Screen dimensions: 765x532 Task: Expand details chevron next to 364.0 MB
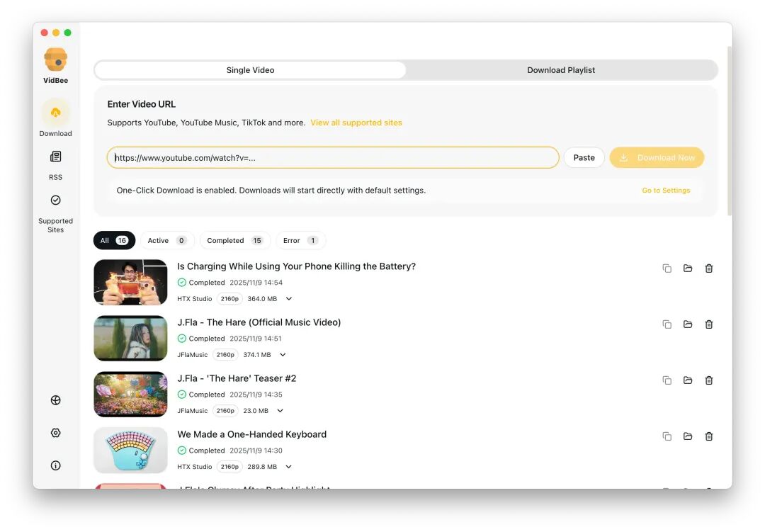[x=289, y=299]
